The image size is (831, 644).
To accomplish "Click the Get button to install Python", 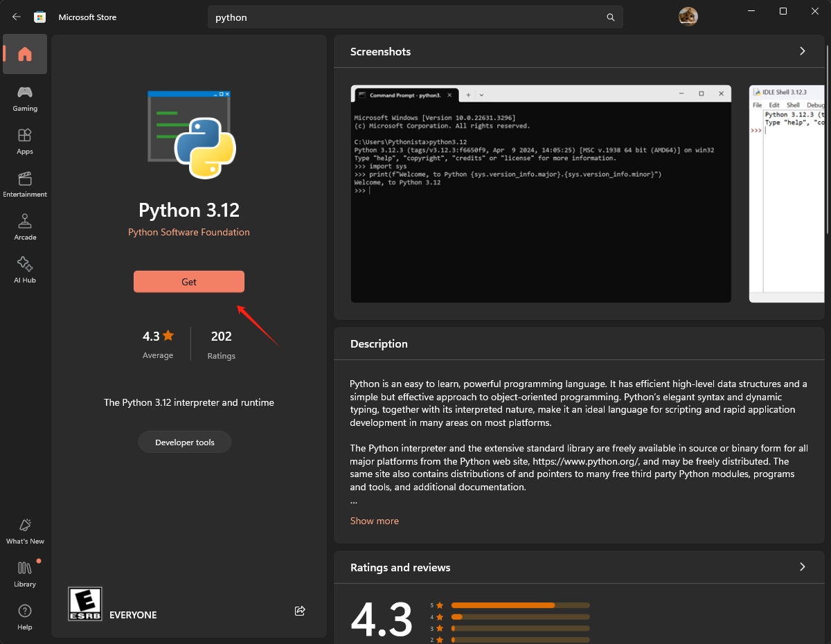I will [189, 282].
